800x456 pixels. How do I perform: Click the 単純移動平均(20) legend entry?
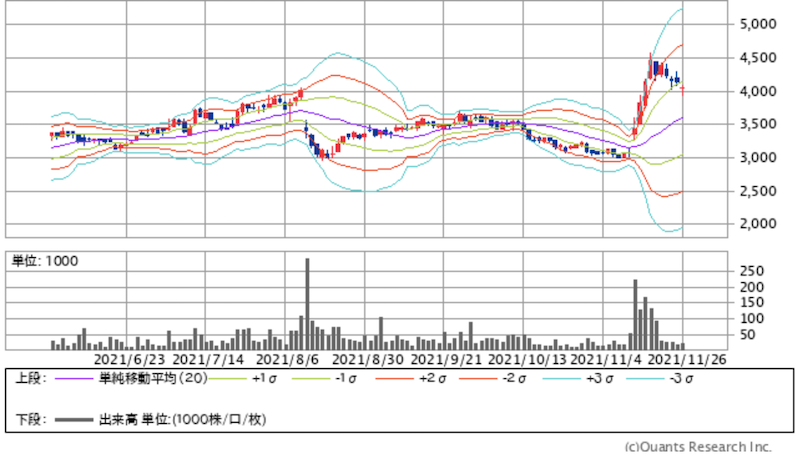point(153,378)
